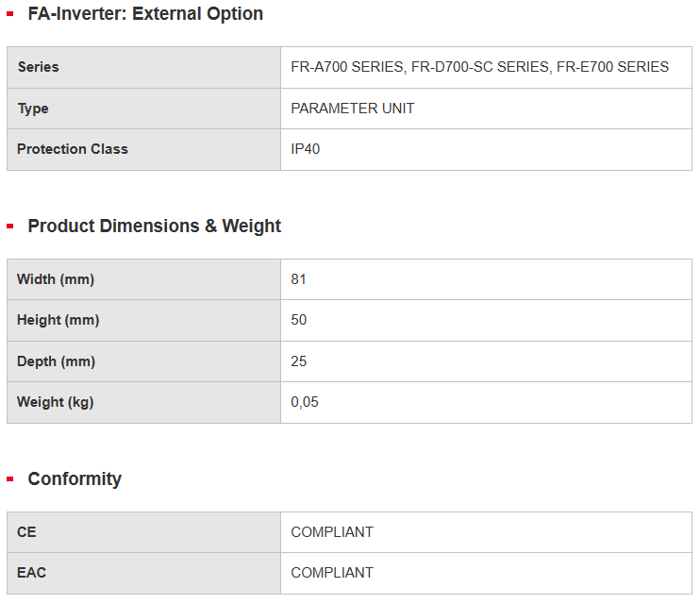
Task: Click the width value 81
Action: click(x=299, y=279)
